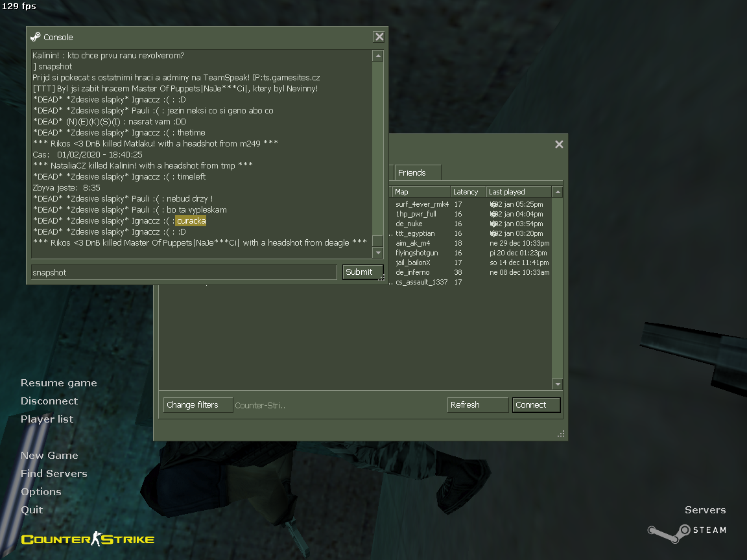Select the surf_4ever_rmk4 server row

pos(470,204)
